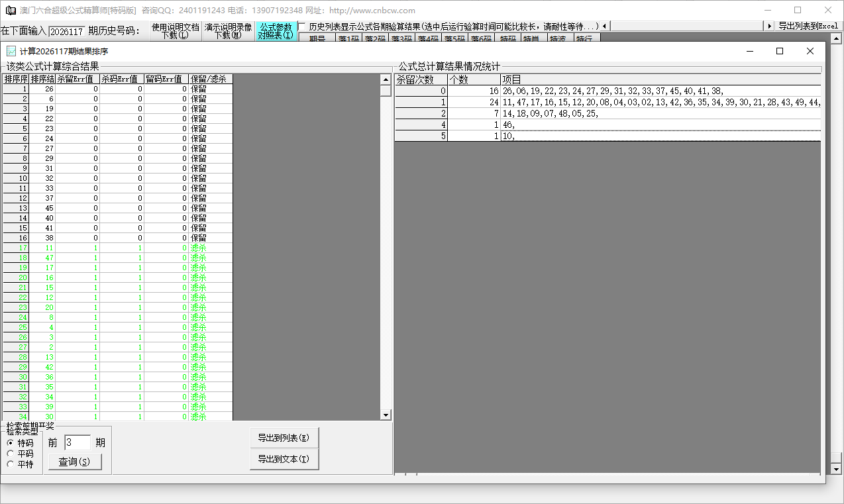
Task: Click the app book icon in title bar
Action: [11, 11]
